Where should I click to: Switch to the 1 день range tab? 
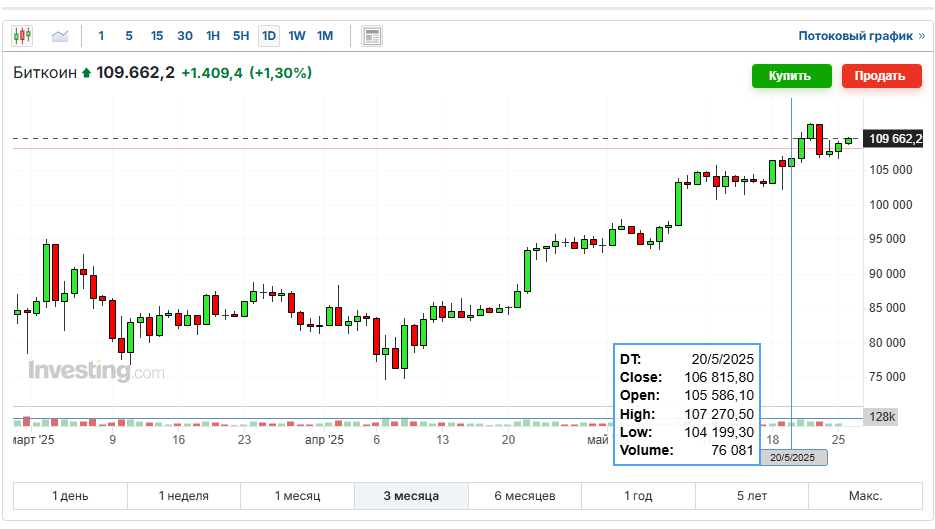tap(70, 496)
